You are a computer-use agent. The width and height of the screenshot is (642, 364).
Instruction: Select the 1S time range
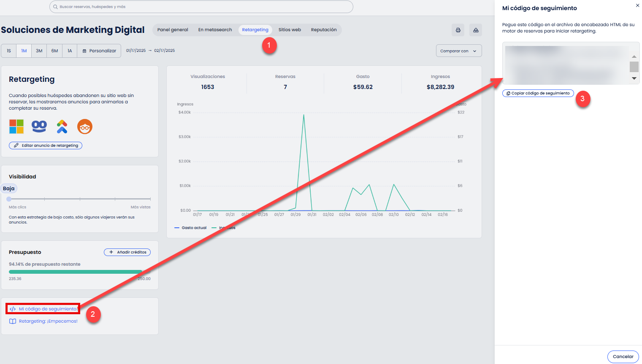[x=9, y=51]
